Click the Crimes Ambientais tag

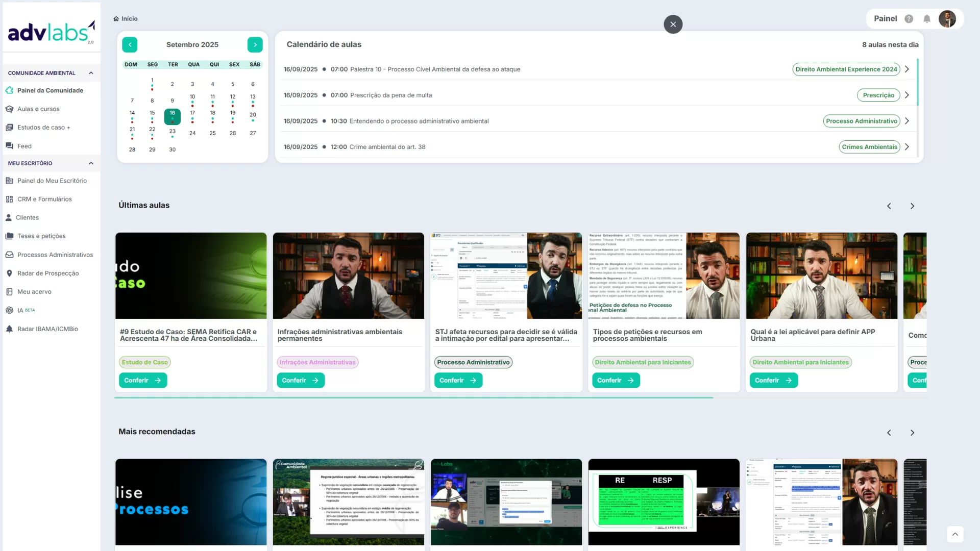(869, 147)
